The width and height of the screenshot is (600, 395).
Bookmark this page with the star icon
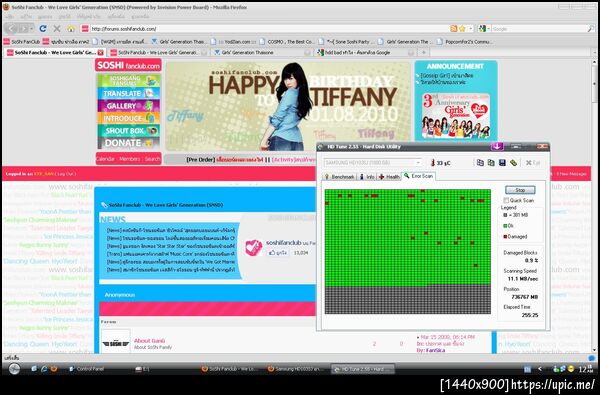[462, 29]
